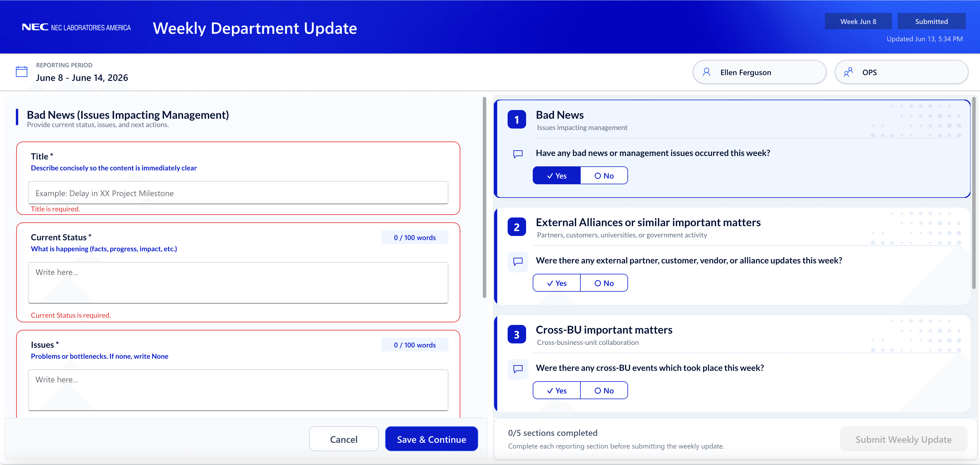Viewport: 980px width, 465px height.
Task: Click Submit Weekly Update button
Action: pyautogui.click(x=903, y=439)
